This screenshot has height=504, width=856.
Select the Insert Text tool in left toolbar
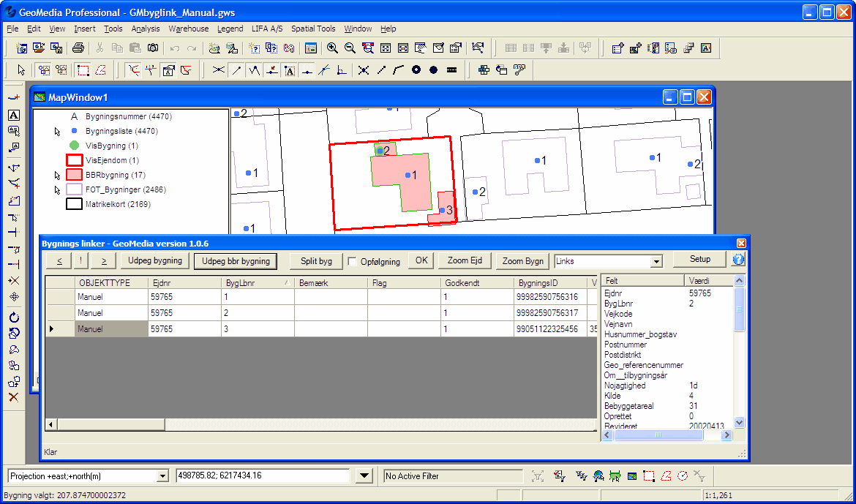(14, 116)
